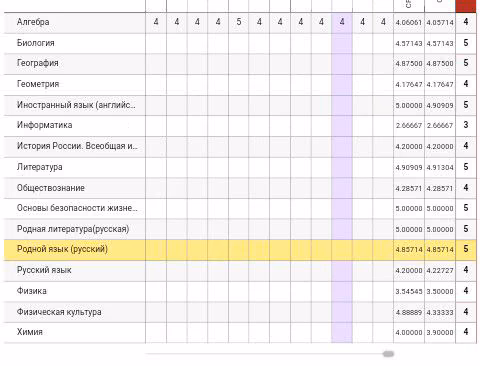Click final grade 4 for История России
The width and height of the screenshot is (480, 366).
(466, 146)
